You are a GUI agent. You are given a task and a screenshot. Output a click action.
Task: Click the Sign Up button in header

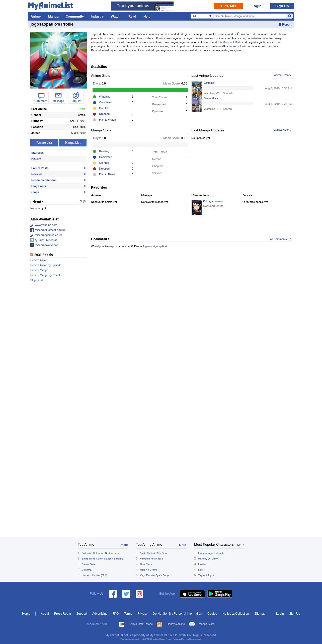tap(282, 6)
